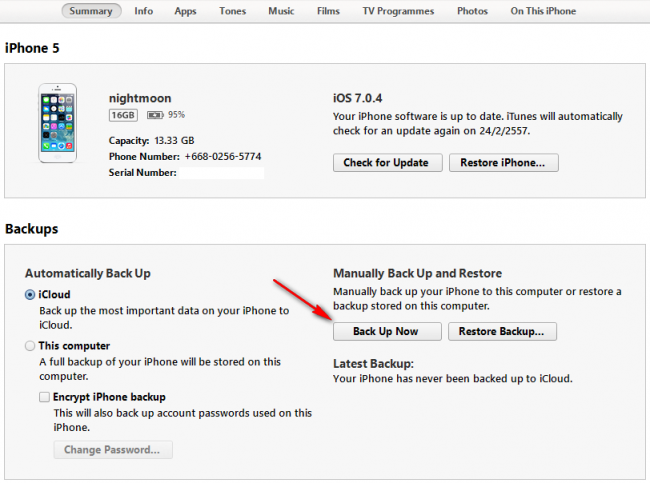Click the Manually Back Up and Restore heading
Viewport: 650px width, 483px height.
tap(417, 273)
